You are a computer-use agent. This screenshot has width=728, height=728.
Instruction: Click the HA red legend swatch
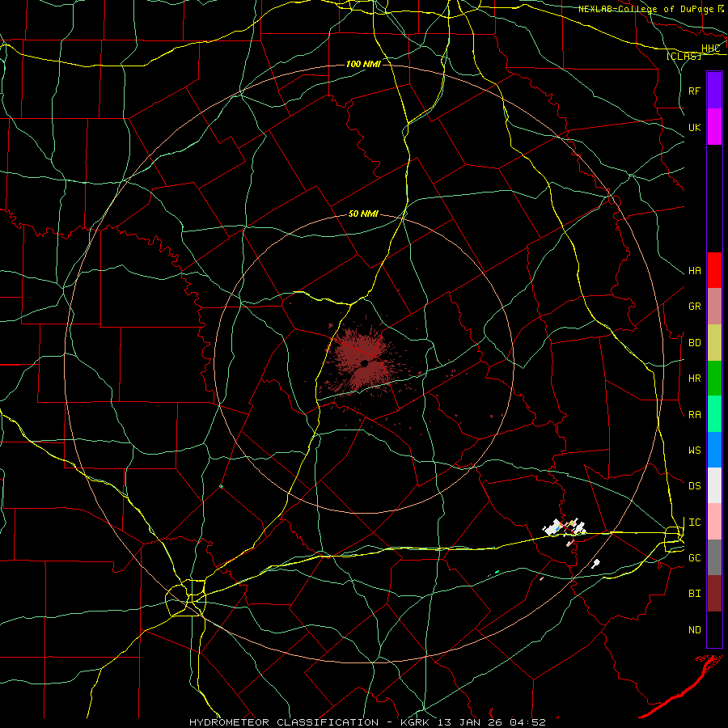click(x=714, y=270)
